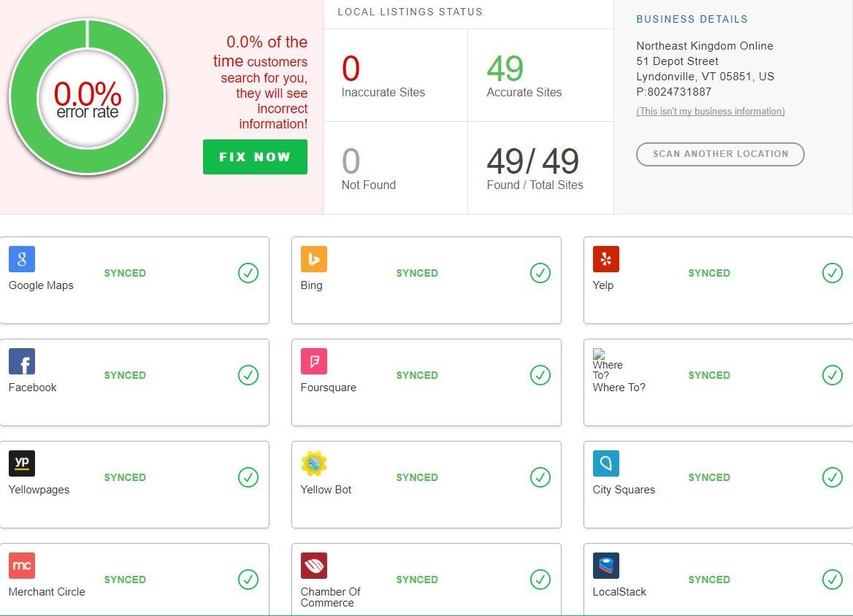Click the Google Maps synced checkmark
The width and height of the screenshot is (853, 616).
pos(248,273)
